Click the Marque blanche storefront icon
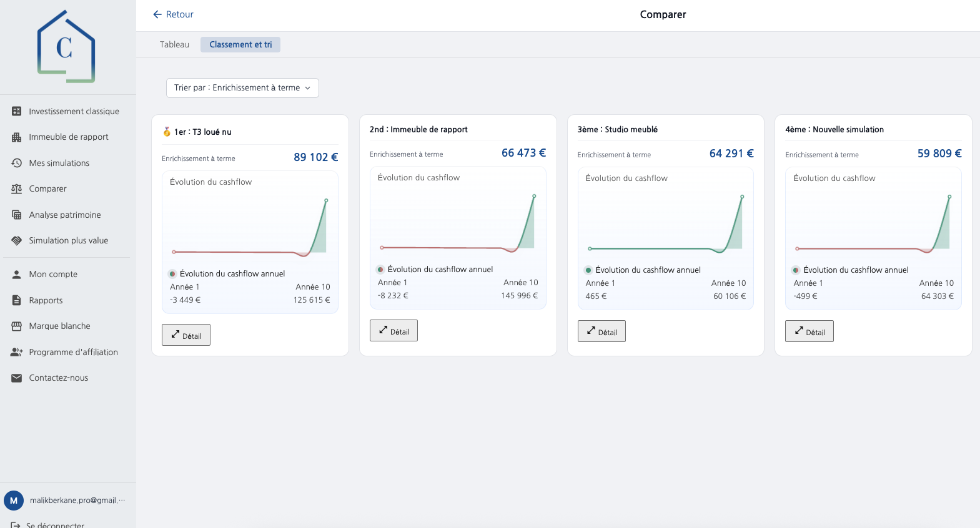Screen dimensions: 980x528 17,326
